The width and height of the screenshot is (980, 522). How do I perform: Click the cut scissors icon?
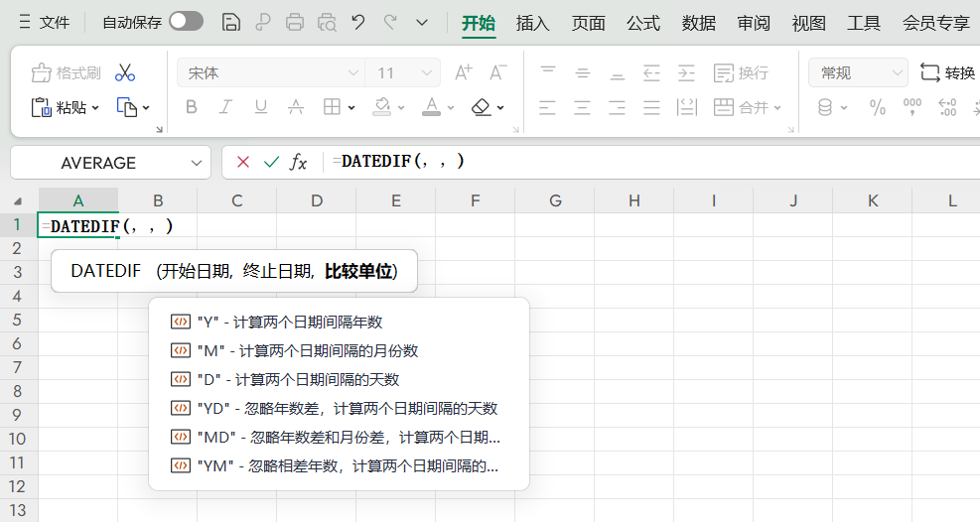tap(125, 72)
